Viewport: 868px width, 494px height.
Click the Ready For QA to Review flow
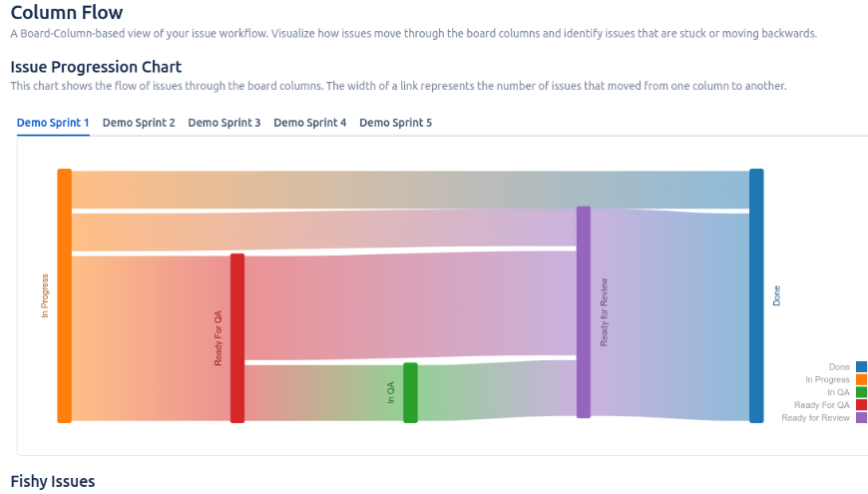(x=409, y=304)
